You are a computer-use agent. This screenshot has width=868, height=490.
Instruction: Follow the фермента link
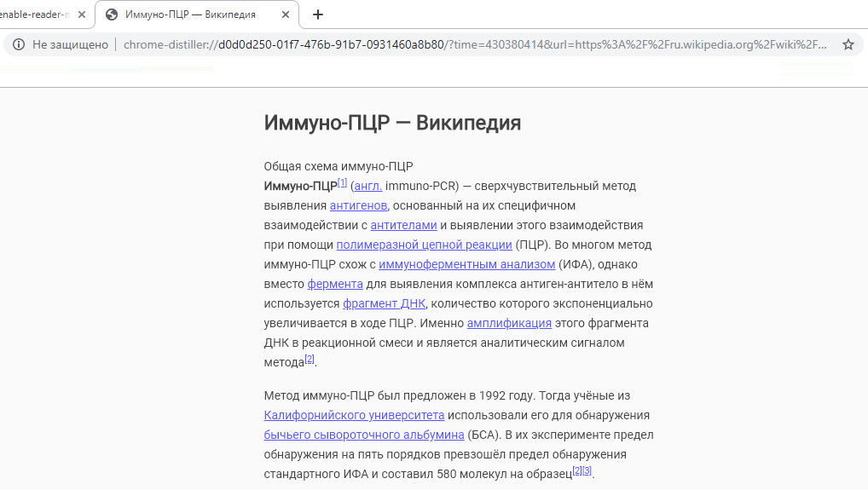point(335,285)
